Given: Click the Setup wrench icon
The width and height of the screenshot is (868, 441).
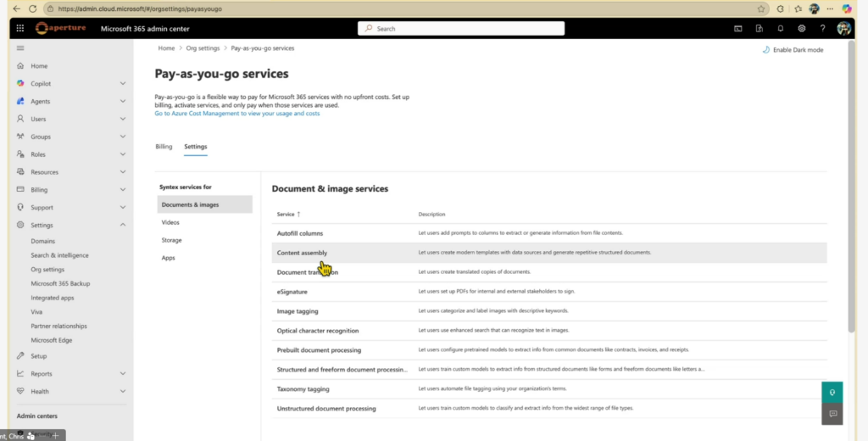Looking at the screenshot, I should coord(20,355).
